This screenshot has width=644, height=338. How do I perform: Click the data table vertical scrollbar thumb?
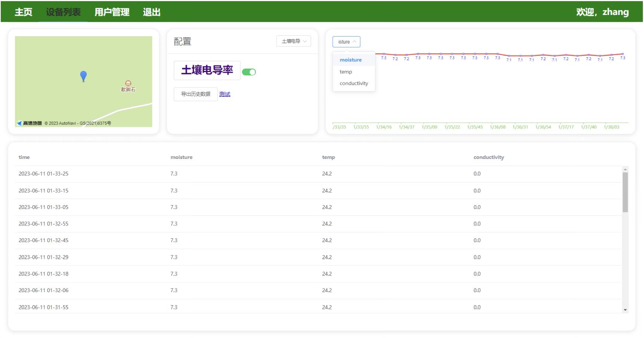(x=625, y=192)
